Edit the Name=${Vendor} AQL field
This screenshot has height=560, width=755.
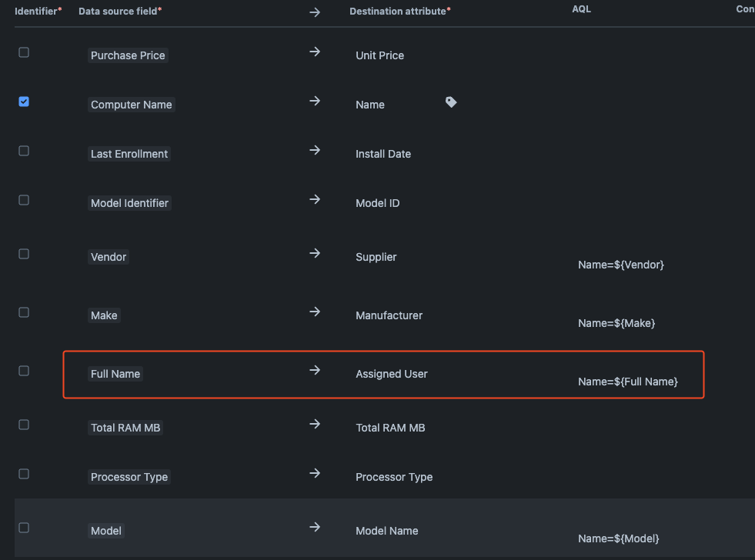tap(620, 265)
